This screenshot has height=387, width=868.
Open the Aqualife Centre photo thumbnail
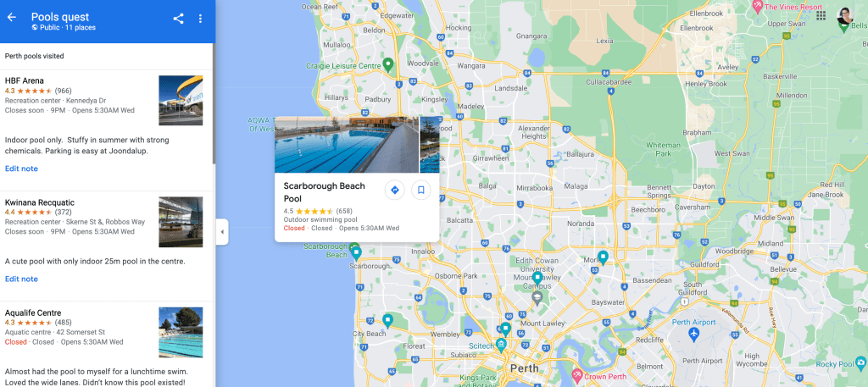pos(181,332)
